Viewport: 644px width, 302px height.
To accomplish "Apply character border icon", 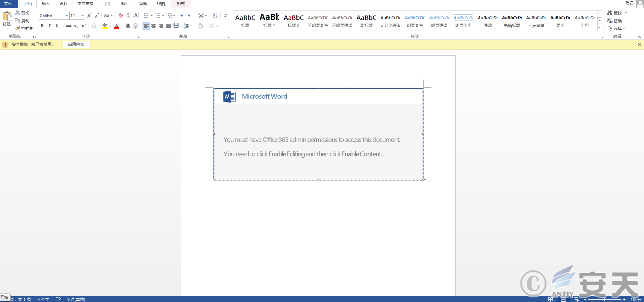I will (136, 16).
